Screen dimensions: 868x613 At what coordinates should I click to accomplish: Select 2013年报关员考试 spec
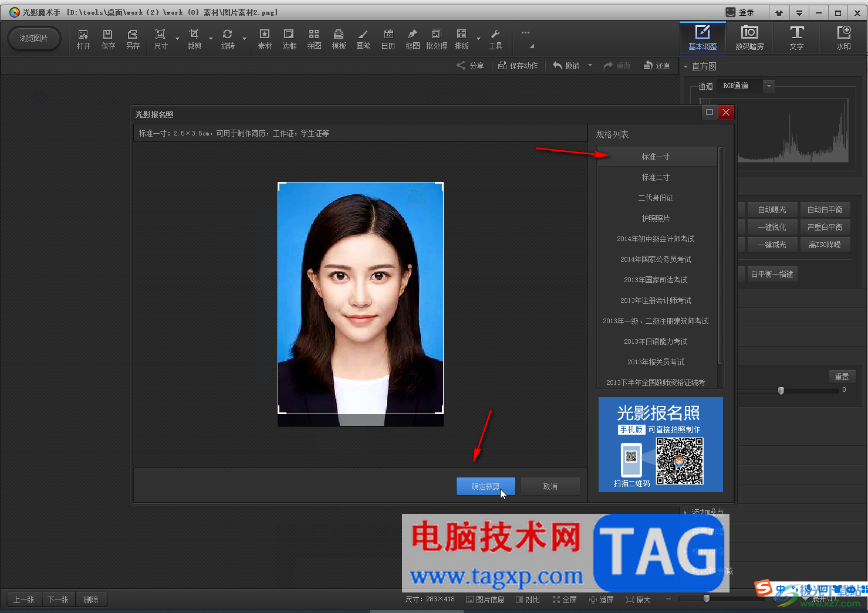coord(656,362)
